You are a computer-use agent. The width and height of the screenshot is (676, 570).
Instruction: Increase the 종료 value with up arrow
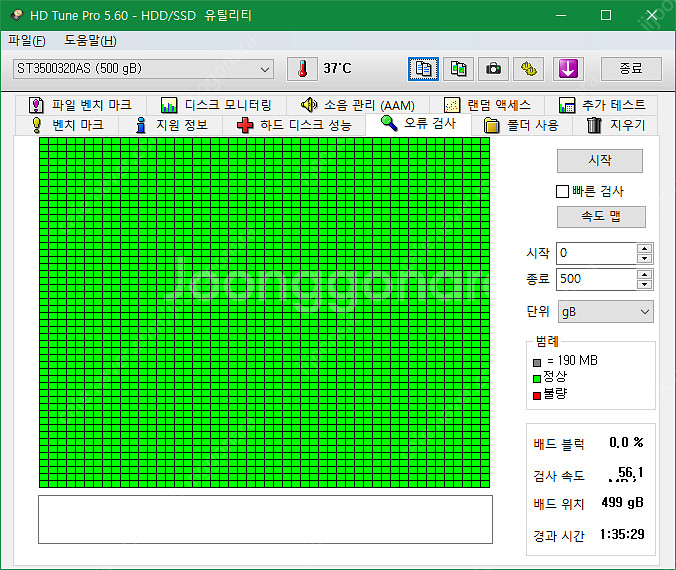[644, 275]
